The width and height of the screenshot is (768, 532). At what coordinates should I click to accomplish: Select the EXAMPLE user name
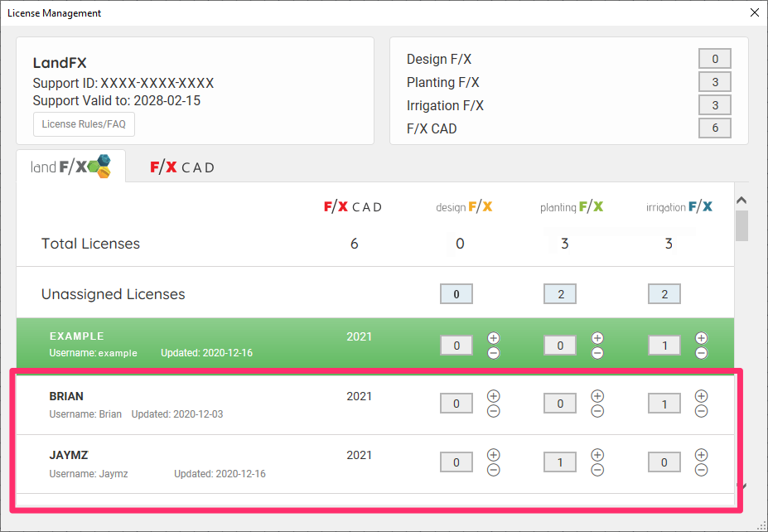77,336
